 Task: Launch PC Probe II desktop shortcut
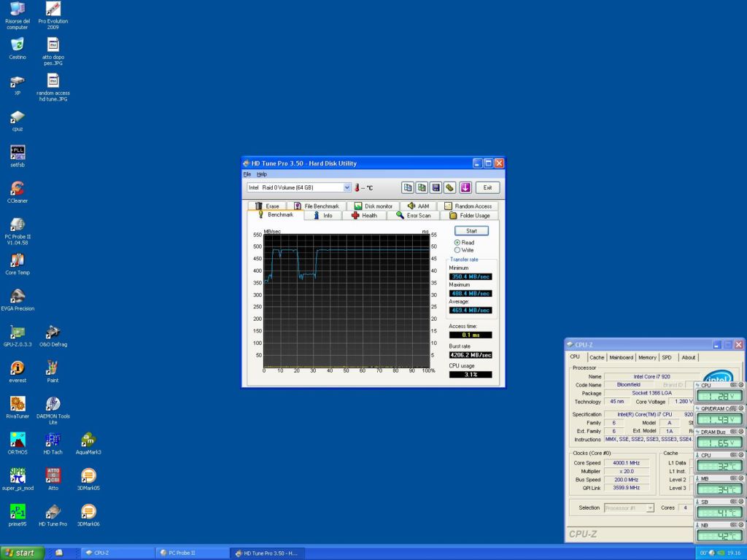[18, 231]
